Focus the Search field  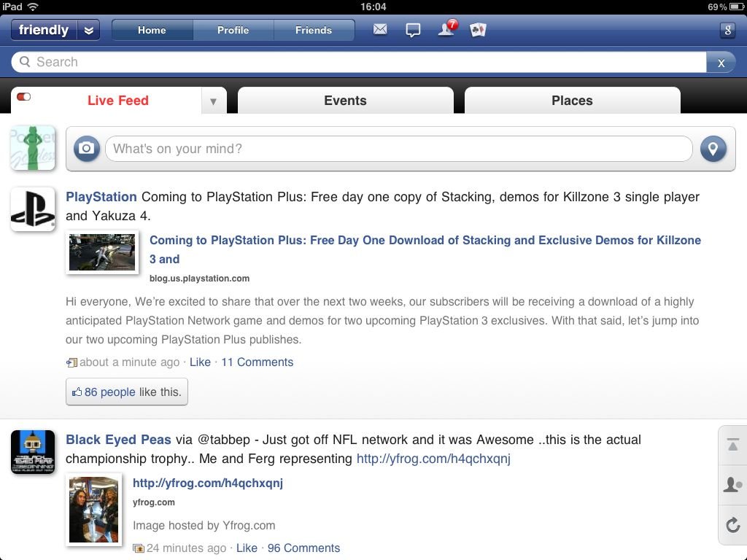pos(359,62)
